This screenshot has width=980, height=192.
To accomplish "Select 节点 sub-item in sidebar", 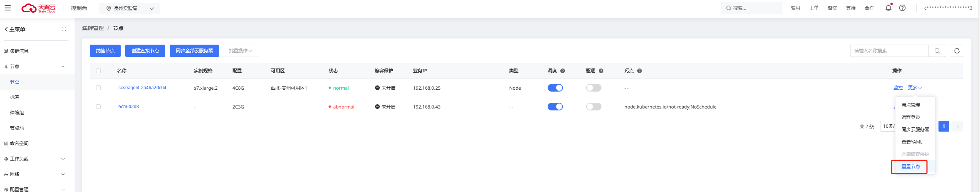I will pos(15,82).
